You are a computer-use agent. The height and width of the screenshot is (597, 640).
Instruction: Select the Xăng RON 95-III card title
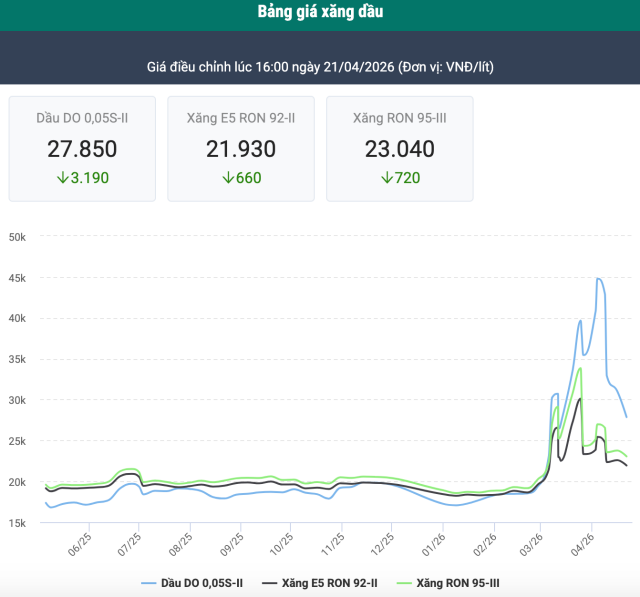pyautogui.click(x=399, y=118)
